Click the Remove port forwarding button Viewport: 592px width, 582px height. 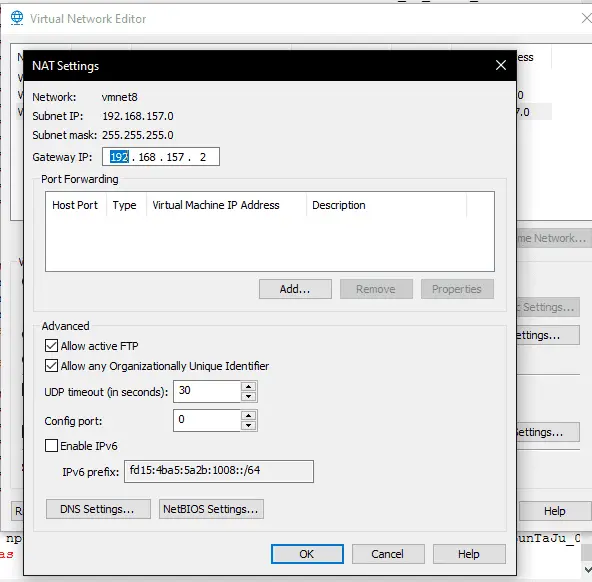pyautogui.click(x=376, y=289)
